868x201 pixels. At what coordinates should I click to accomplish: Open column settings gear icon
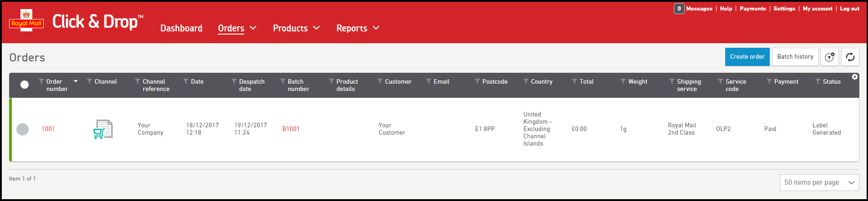click(x=855, y=77)
